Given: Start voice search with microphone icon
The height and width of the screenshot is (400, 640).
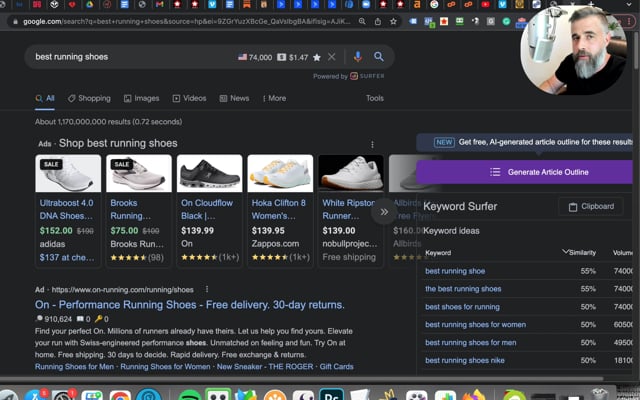Looking at the screenshot, I should (358, 57).
